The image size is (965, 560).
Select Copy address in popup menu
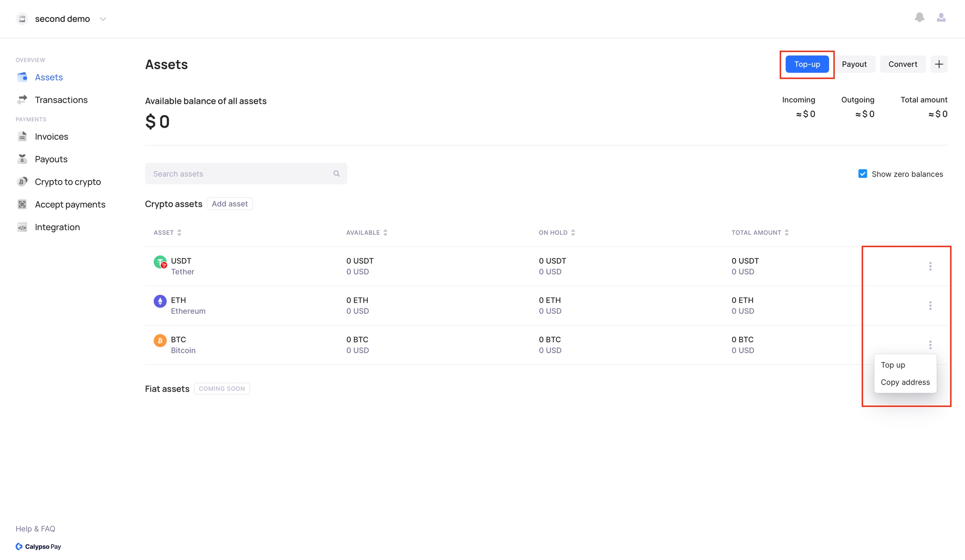[905, 382]
